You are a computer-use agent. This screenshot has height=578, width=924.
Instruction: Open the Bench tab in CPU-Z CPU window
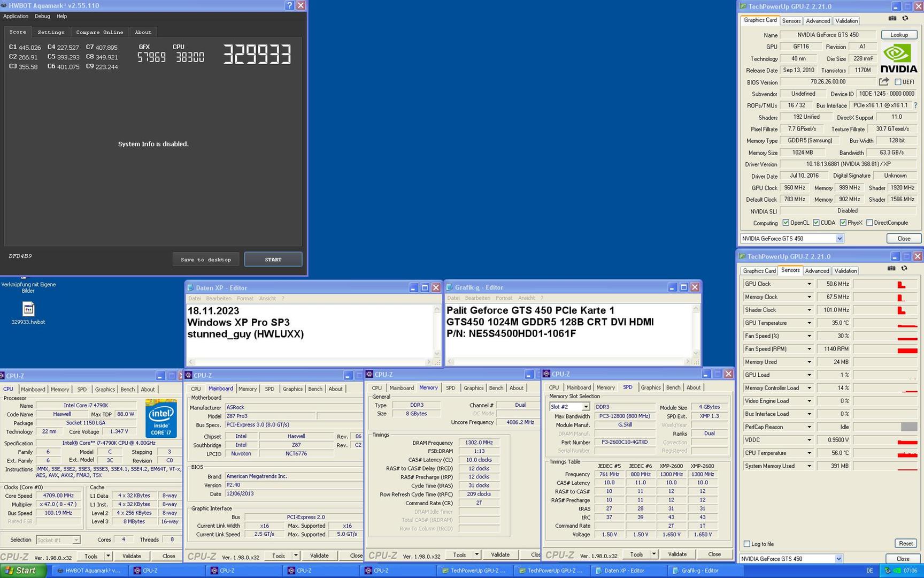(127, 390)
